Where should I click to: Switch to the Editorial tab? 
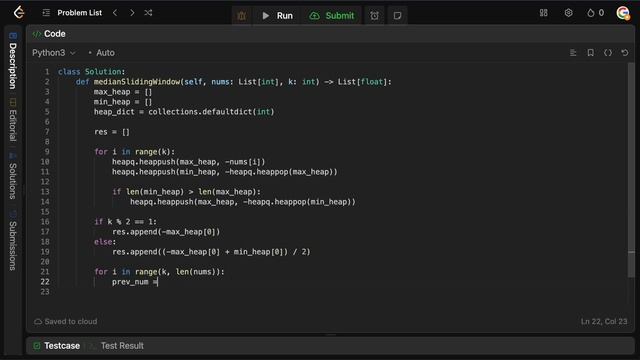coord(13,120)
